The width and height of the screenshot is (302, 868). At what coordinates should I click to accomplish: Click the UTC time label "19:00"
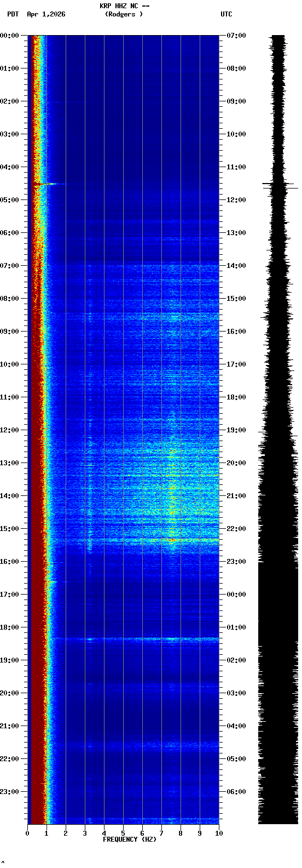coord(236,430)
